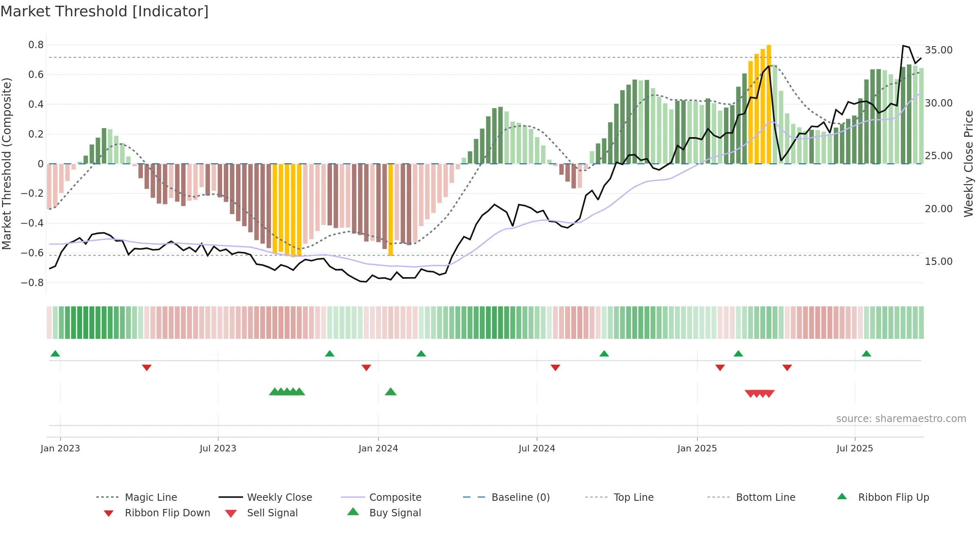Toggle the Ribbon Flip Up legend entry
Screen dimensions: 980x551
883,497
